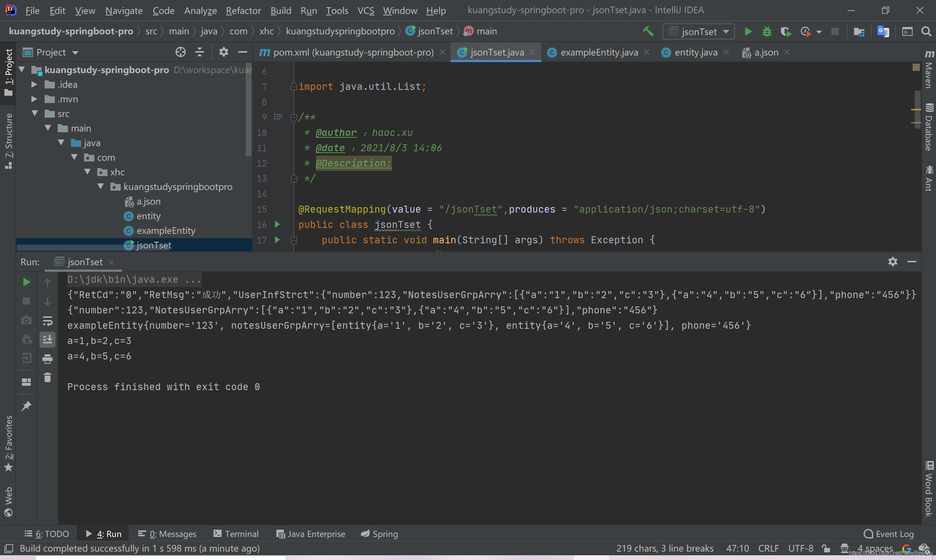Click the Run with Coverage icon
The width and height of the screenshot is (936, 560).
pyautogui.click(x=786, y=32)
